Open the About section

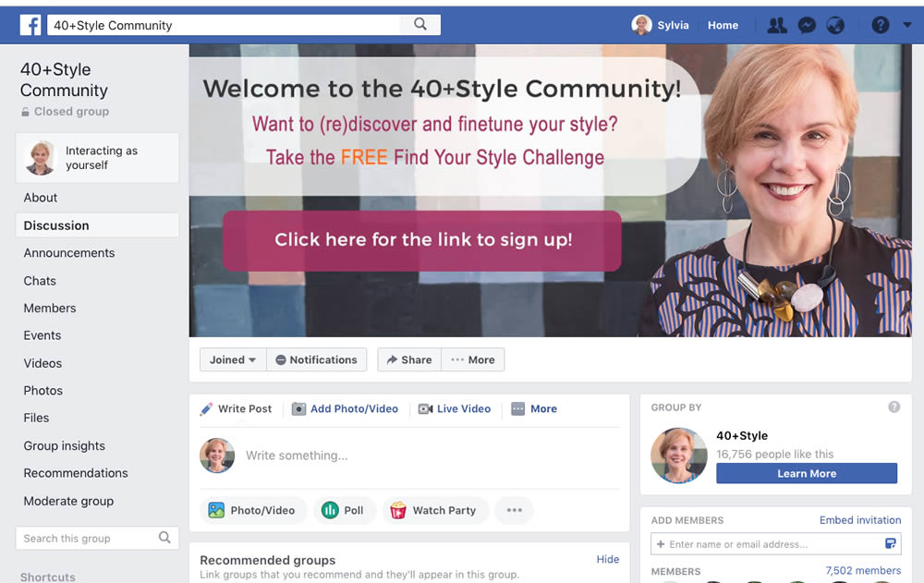(41, 198)
